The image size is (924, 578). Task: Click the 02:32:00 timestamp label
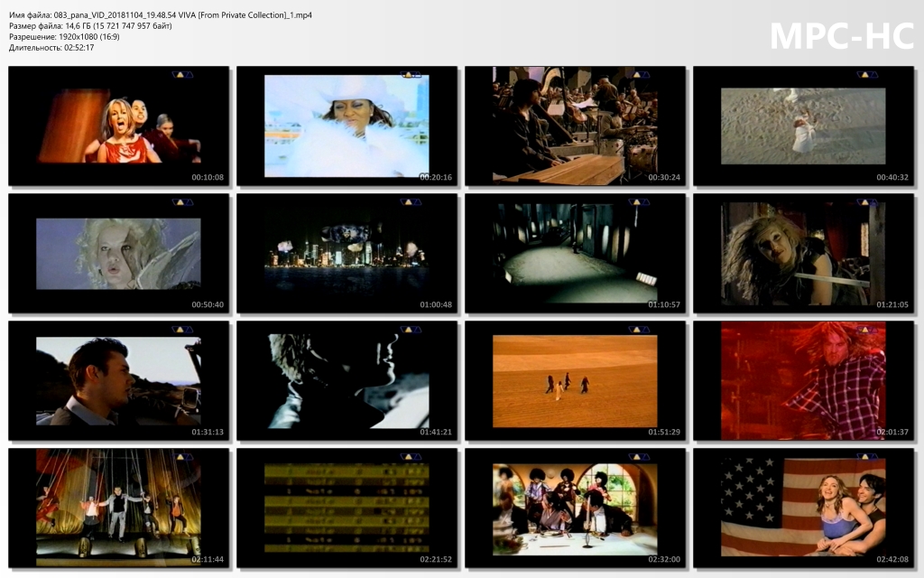(664, 559)
